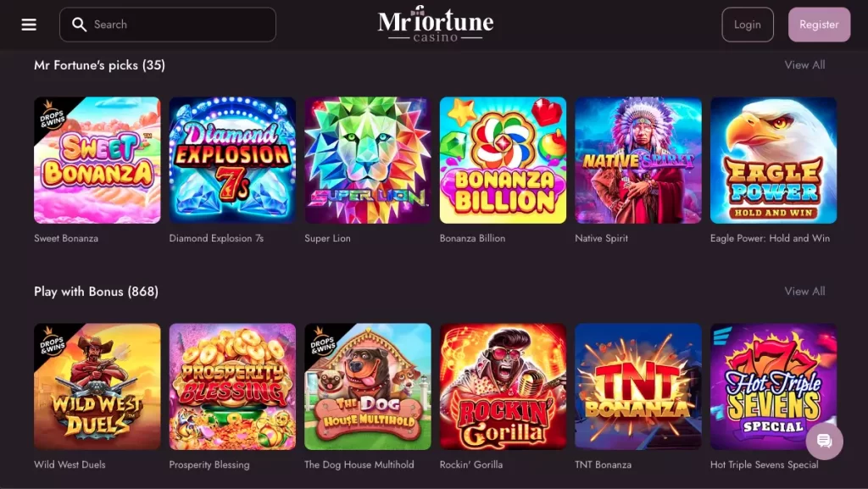Open the live chat bubble

(824, 441)
